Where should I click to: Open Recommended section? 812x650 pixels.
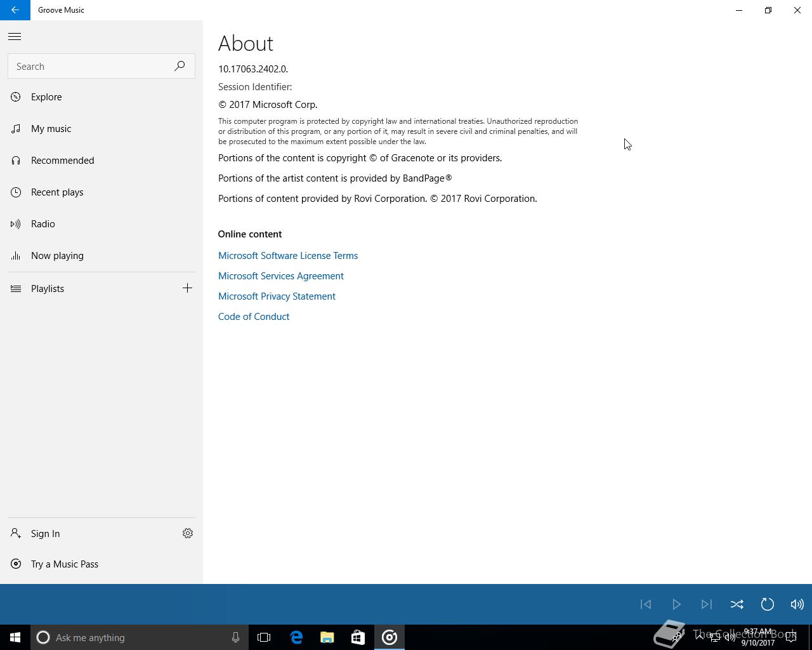click(x=101, y=161)
